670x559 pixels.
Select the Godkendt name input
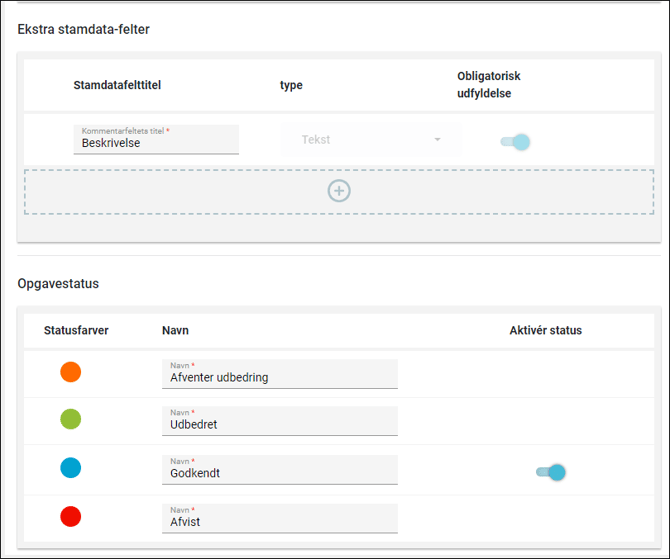tap(279, 472)
